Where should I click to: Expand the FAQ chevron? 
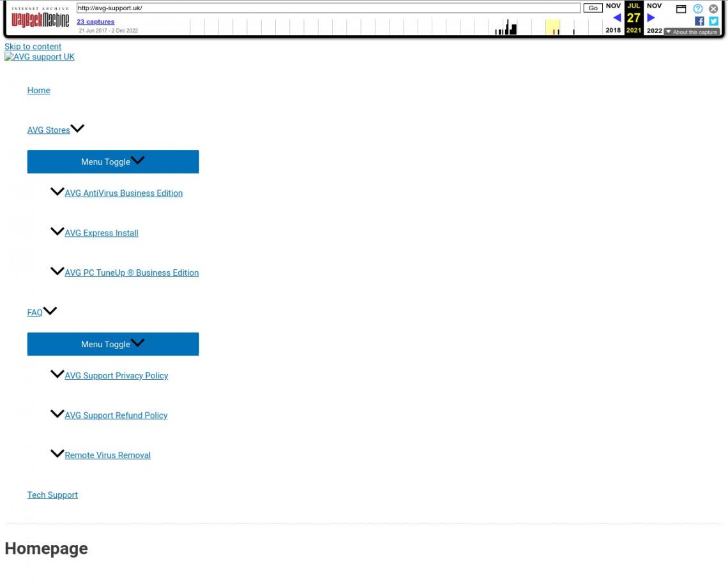click(x=50, y=311)
